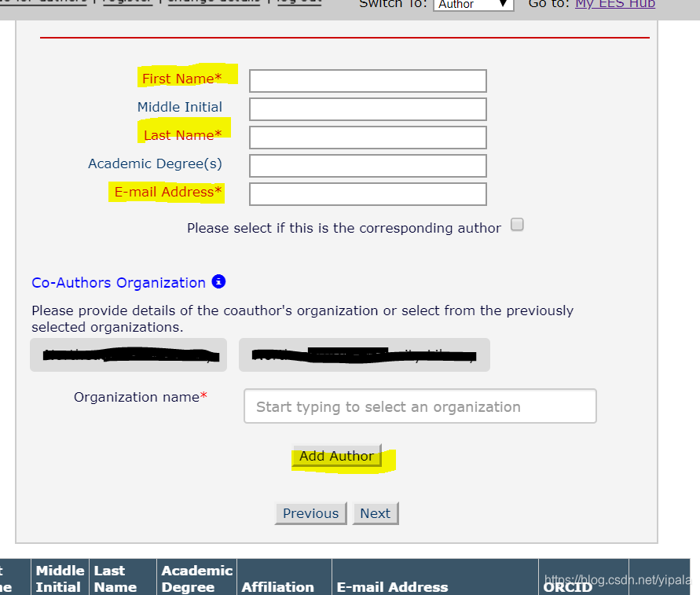
Task: Click the Academic Degree(s) field label
Action: coord(155,164)
